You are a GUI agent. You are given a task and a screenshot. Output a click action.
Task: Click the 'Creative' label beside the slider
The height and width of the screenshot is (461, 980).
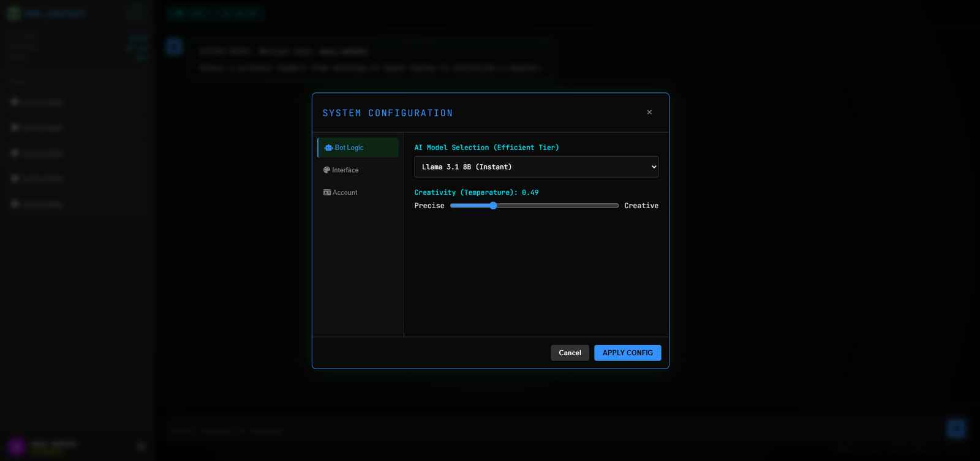coord(641,206)
